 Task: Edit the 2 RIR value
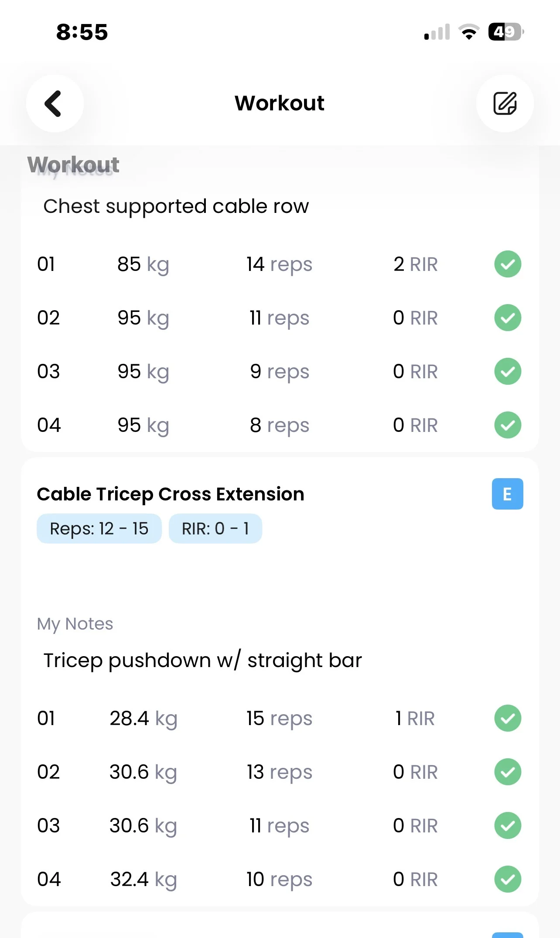415,264
